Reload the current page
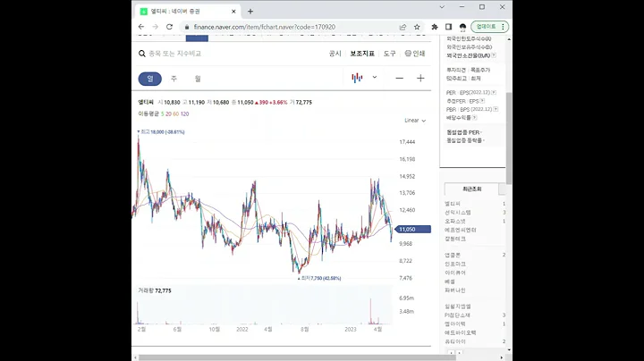 [x=169, y=27]
